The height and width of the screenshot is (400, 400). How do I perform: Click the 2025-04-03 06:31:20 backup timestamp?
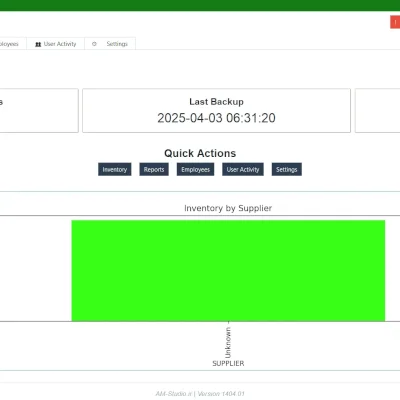coord(216,118)
